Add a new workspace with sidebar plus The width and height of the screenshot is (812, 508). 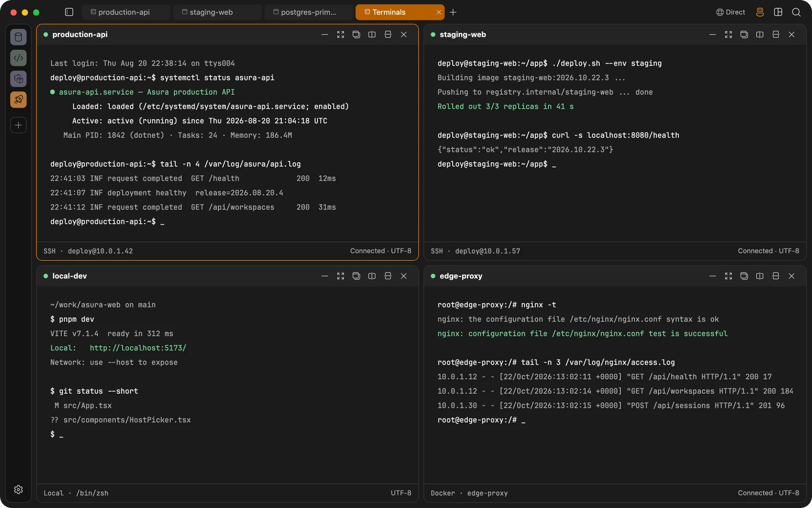coord(18,125)
